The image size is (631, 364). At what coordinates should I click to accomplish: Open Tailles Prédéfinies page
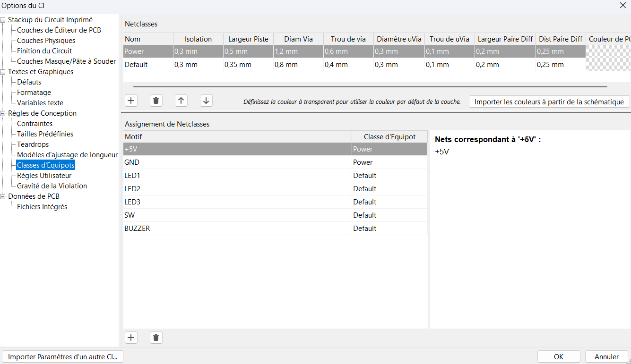pos(45,134)
